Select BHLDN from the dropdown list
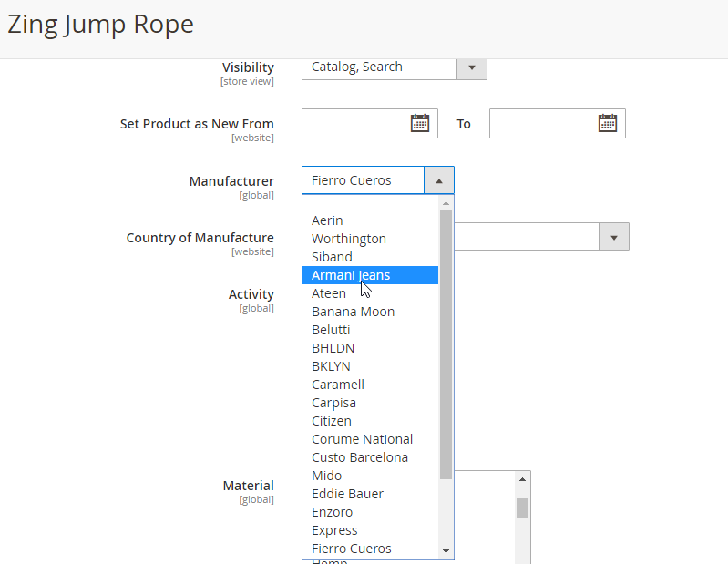Image resolution: width=728 pixels, height=564 pixels. tap(333, 348)
